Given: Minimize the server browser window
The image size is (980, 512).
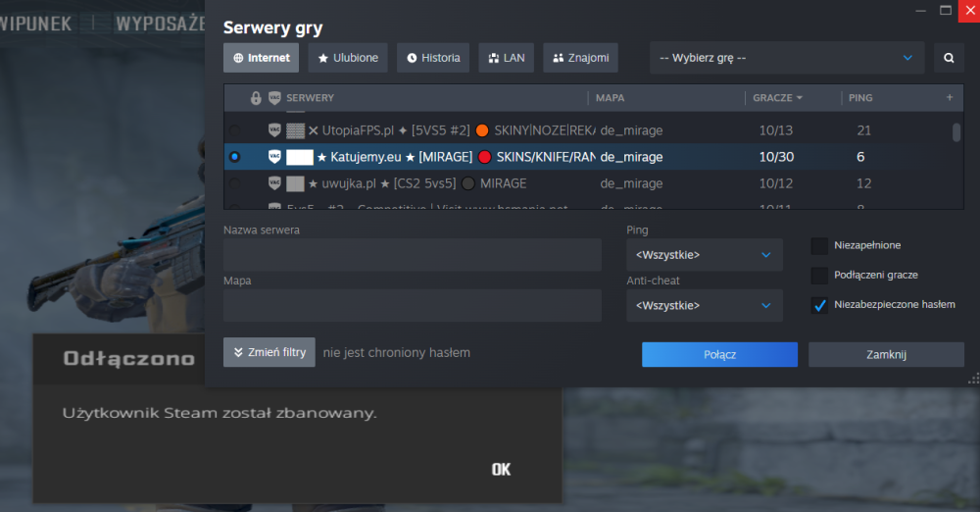Looking at the screenshot, I should 920,11.
